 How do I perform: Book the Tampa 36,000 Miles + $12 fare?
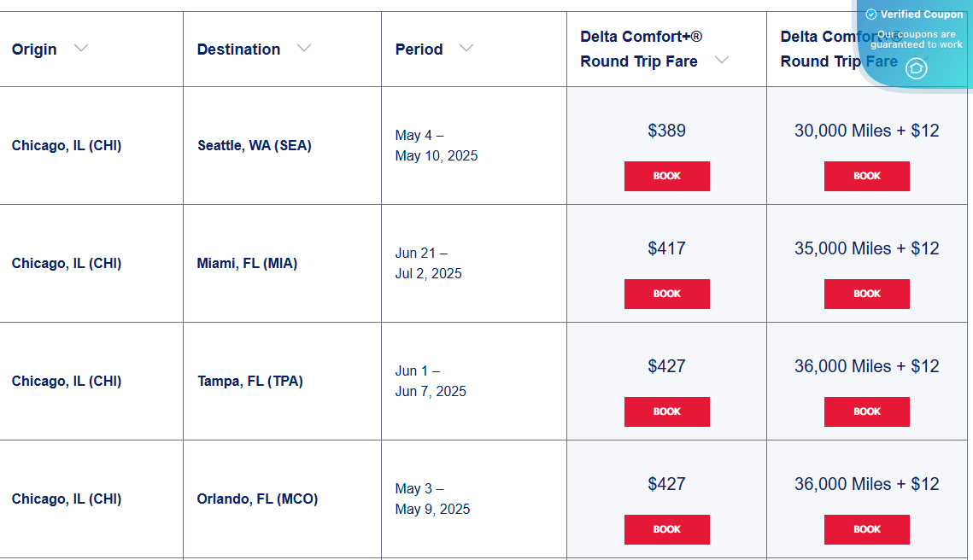866,411
